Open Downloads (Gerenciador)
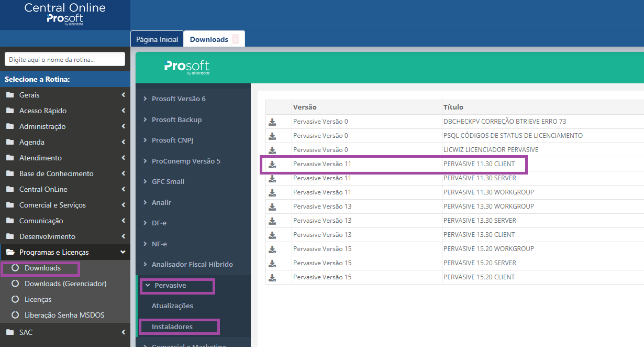The width and height of the screenshot is (644, 359). (65, 284)
